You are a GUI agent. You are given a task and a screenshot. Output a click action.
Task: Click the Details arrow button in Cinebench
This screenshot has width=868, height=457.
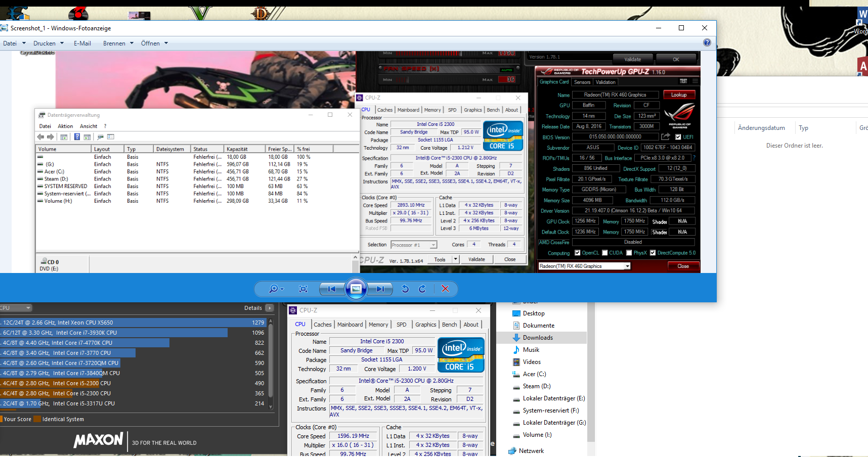(x=269, y=308)
